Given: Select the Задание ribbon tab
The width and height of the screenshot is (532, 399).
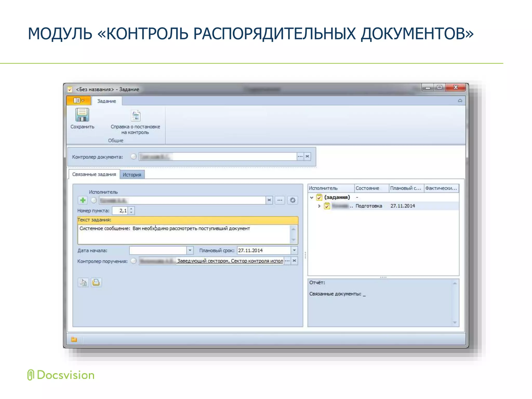Looking at the screenshot, I should [107, 101].
